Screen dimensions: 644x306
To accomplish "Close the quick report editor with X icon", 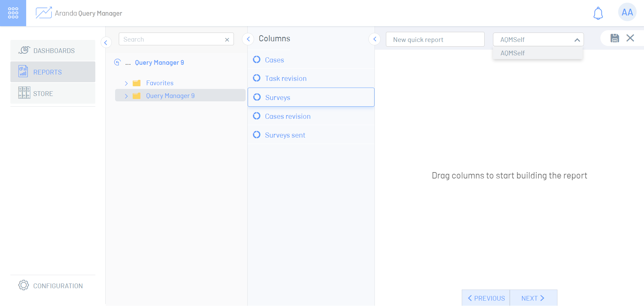I will [x=630, y=38].
